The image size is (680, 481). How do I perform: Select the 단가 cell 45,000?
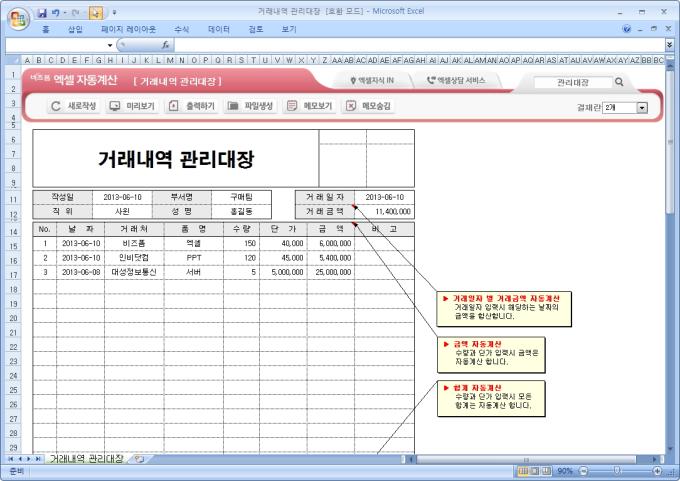pos(283,258)
